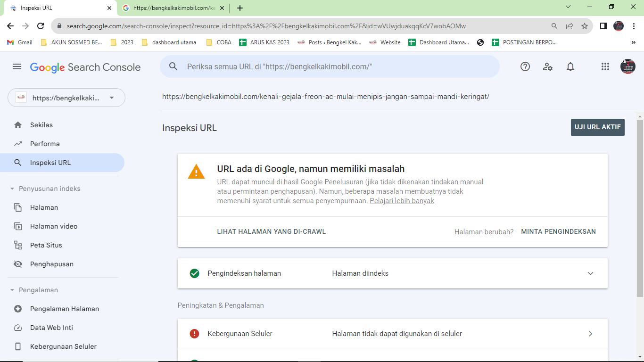Open the COBA bookmark folder
Viewport: 644px width, 362px height.
(x=219, y=42)
